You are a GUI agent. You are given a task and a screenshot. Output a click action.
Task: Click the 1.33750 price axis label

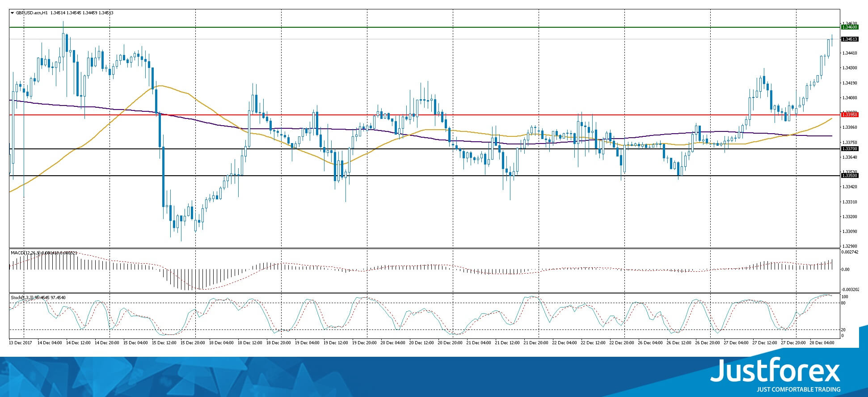coord(850,143)
